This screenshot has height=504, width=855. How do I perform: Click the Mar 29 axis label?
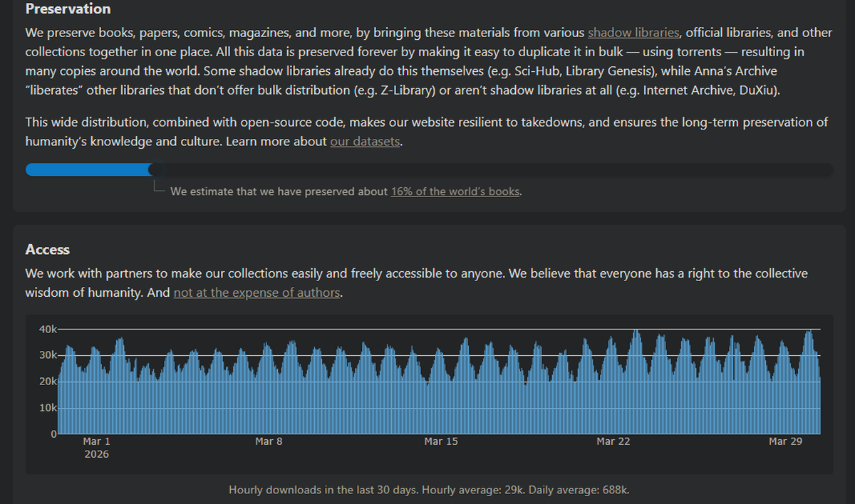click(785, 441)
